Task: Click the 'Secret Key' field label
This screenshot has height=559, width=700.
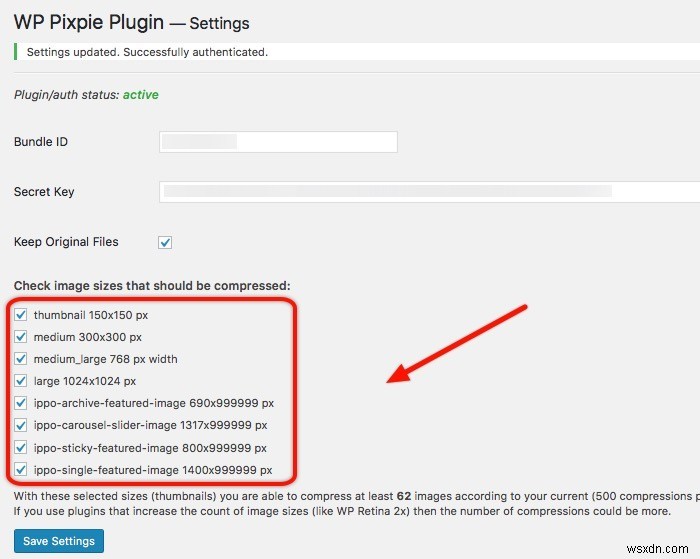Action: pyautogui.click(x=44, y=192)
